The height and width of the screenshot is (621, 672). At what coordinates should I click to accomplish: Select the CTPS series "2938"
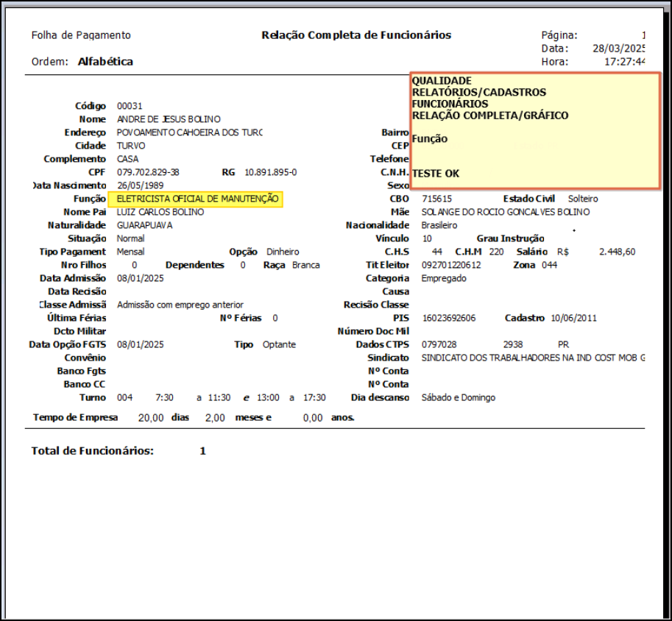pyautogui.click(x=513, y=344)
